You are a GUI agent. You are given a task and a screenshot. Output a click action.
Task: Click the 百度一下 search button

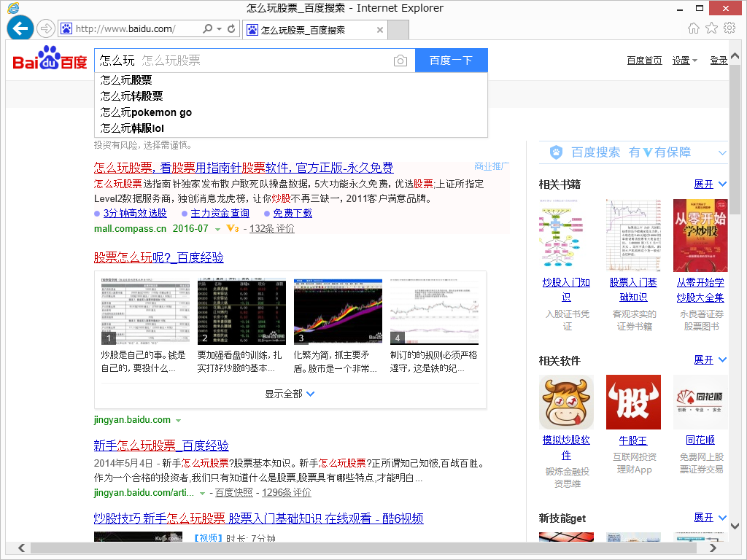point(451,61)
